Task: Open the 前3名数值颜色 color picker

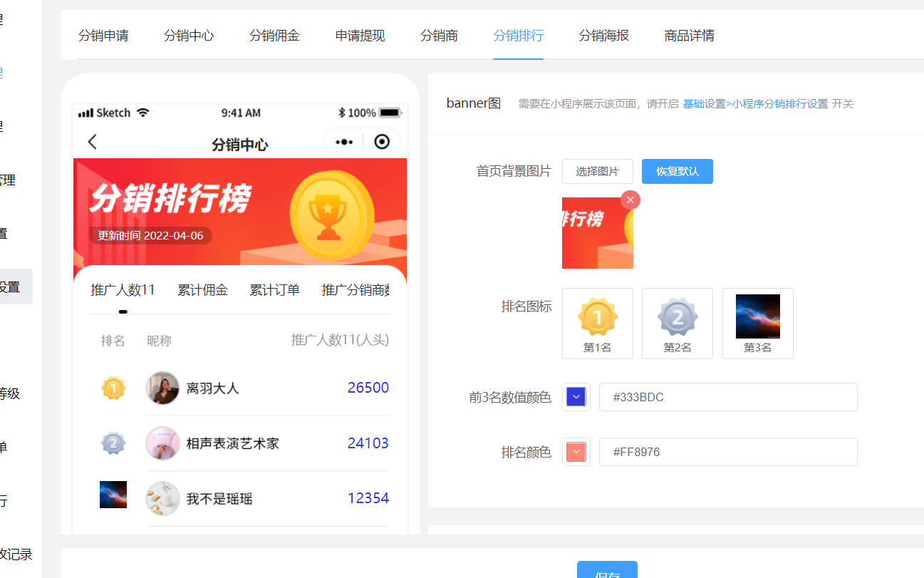Action: 576,397
